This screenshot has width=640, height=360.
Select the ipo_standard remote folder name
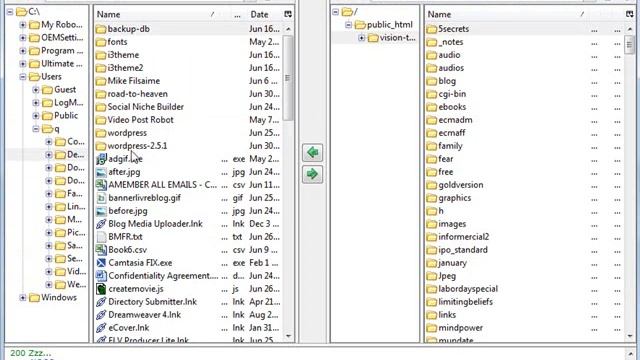(x=463, y=250)
